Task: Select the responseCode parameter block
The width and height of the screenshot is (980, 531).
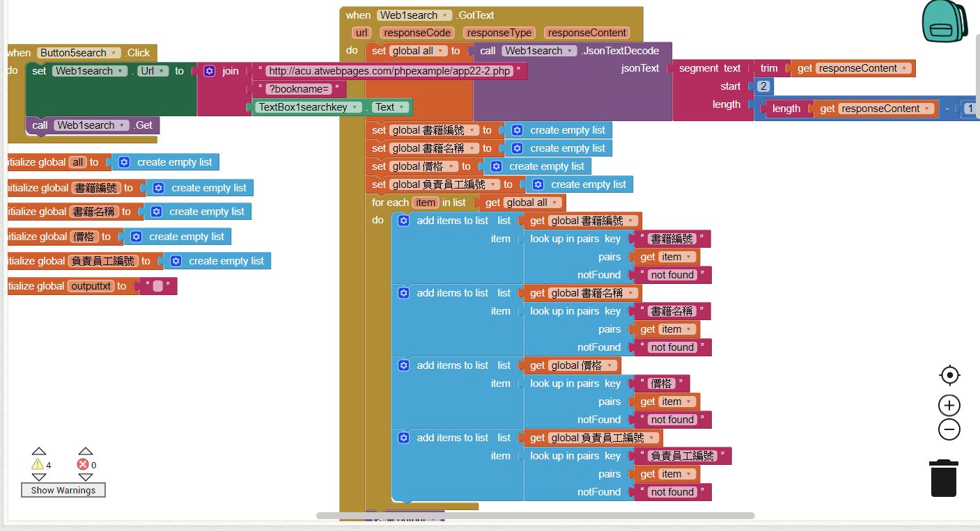Action: (x=417, y=33)
